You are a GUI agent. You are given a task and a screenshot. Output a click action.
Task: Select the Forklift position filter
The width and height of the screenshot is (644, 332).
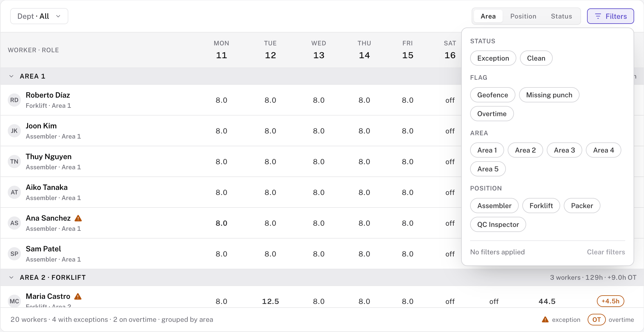(x=541, y=206)
